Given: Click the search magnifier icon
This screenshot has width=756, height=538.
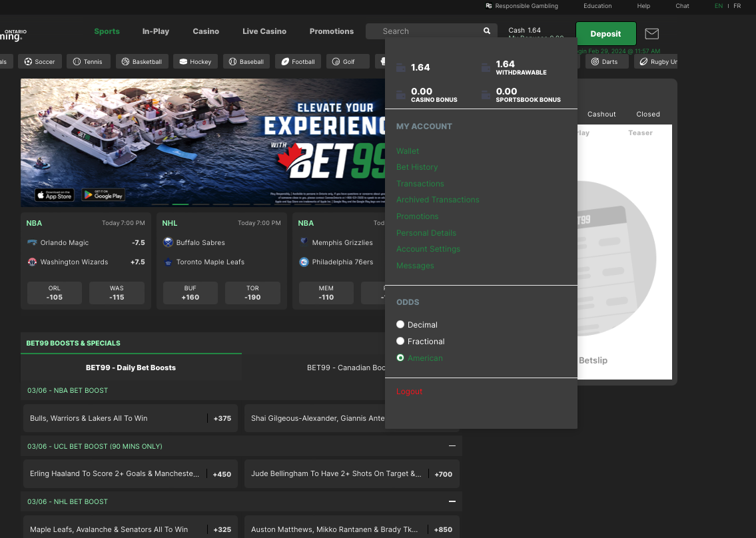Looking at the screenshot, I should (x=487, y=31).
